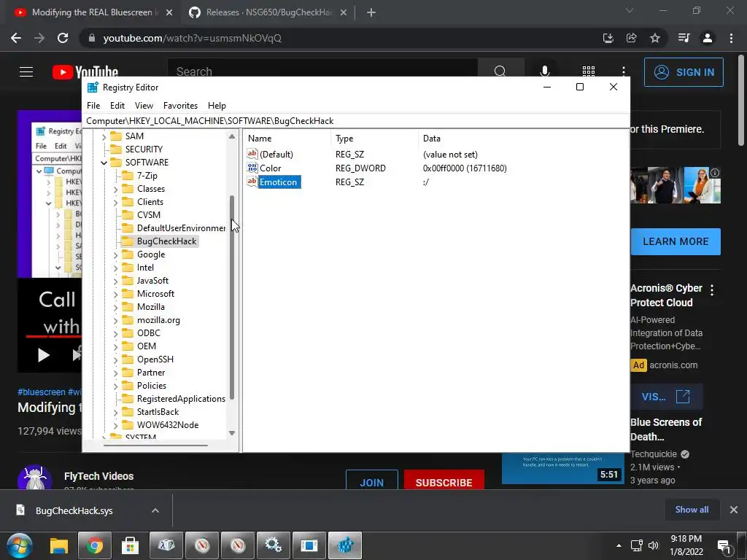Click the LEARN MORE ad button

click(x=676, y=241)
